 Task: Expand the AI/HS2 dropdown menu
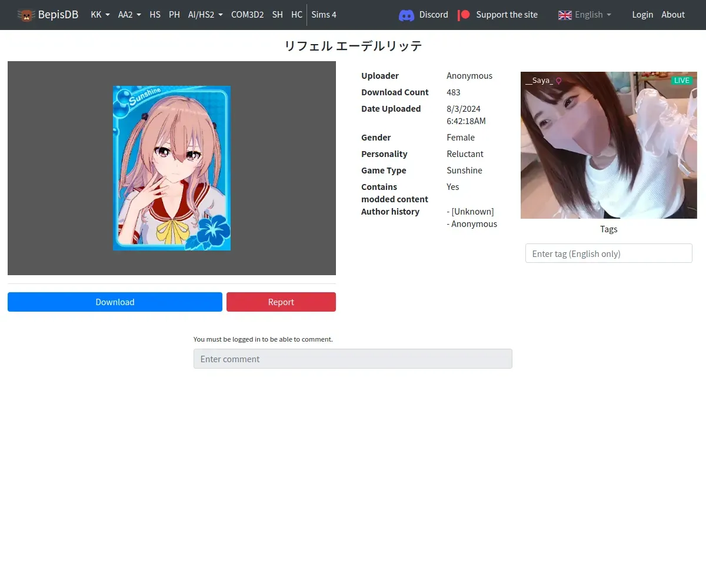coord(205,15)
